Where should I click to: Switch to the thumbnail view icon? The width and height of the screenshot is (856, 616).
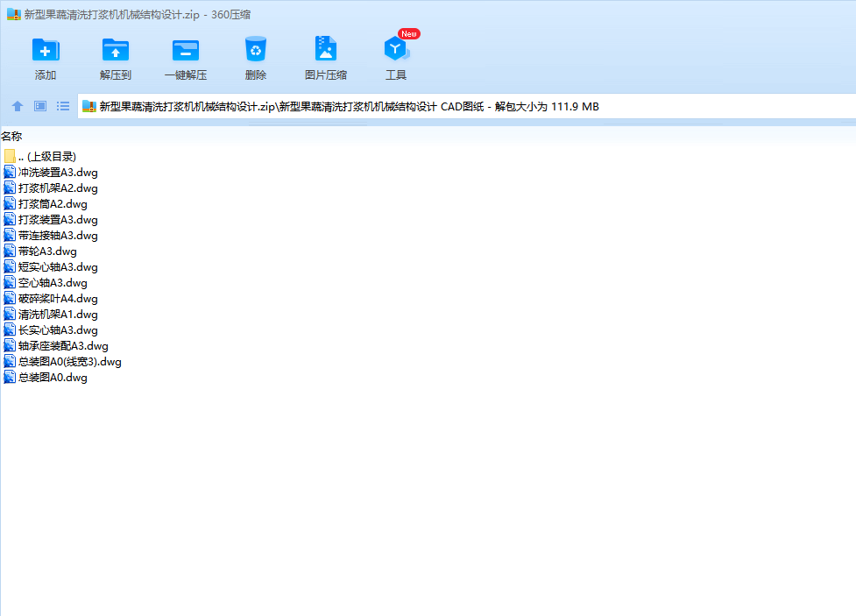coord(40,106)
